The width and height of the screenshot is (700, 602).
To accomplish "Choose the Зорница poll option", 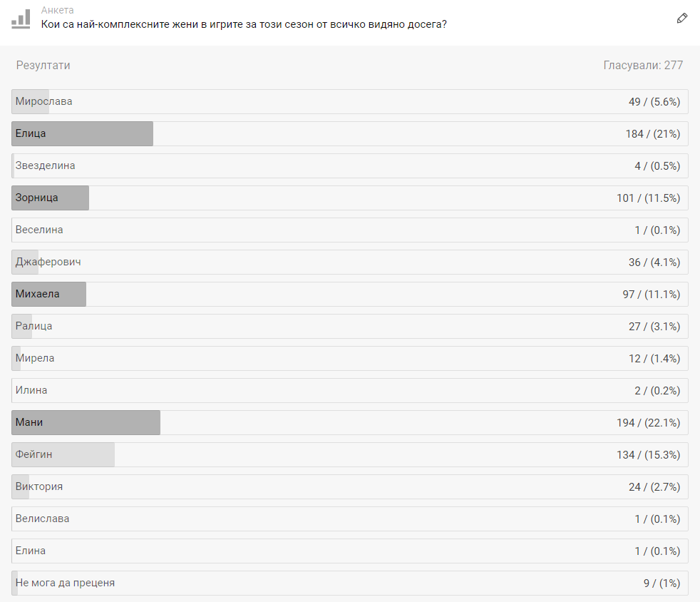I will (x=349, y=198).
